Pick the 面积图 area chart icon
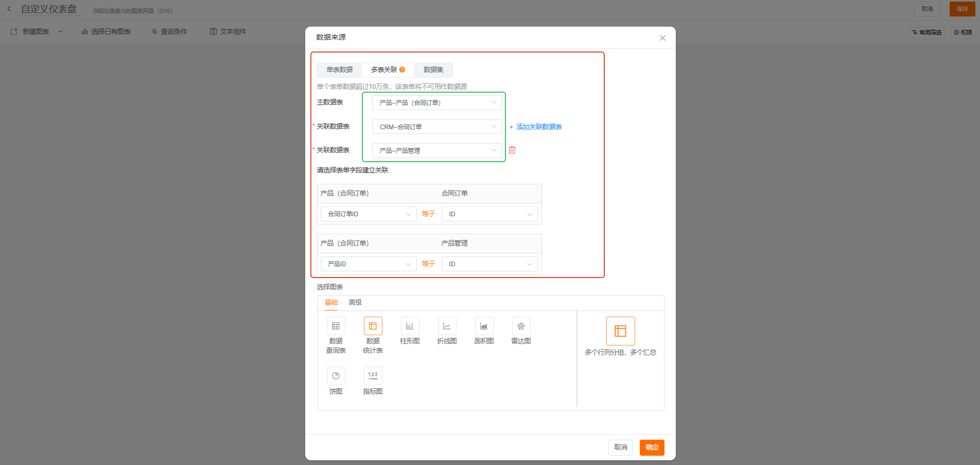The height and width of the screenshot is (465, 980). 484,326
